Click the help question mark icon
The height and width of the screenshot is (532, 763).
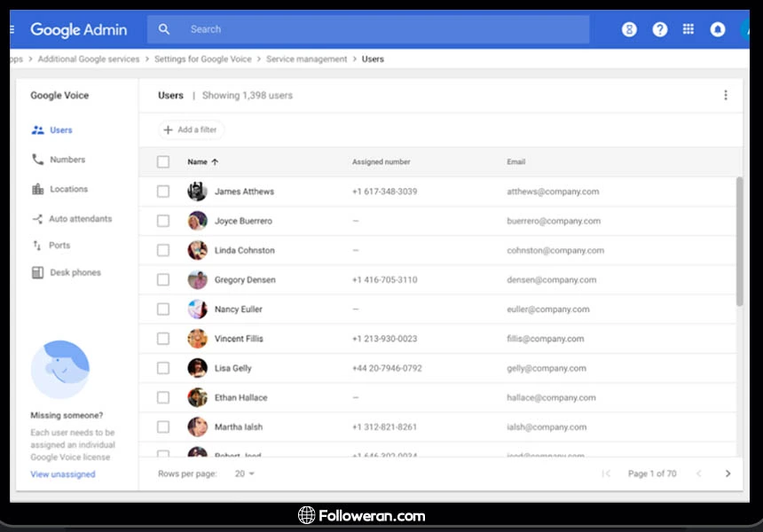[659, 29]
